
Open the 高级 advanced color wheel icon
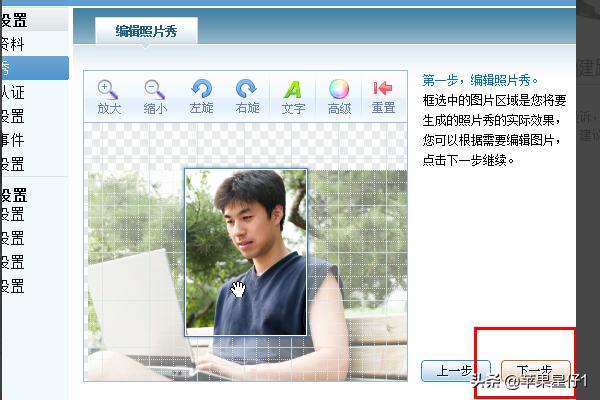coord(339,90)
